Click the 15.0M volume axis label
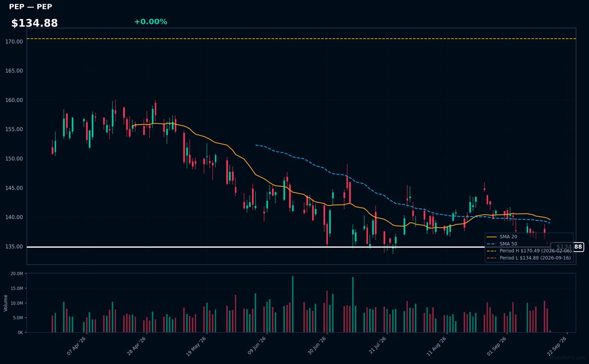Image resolution: width=589 pixels, height=364 pixels. coord(17,288)
